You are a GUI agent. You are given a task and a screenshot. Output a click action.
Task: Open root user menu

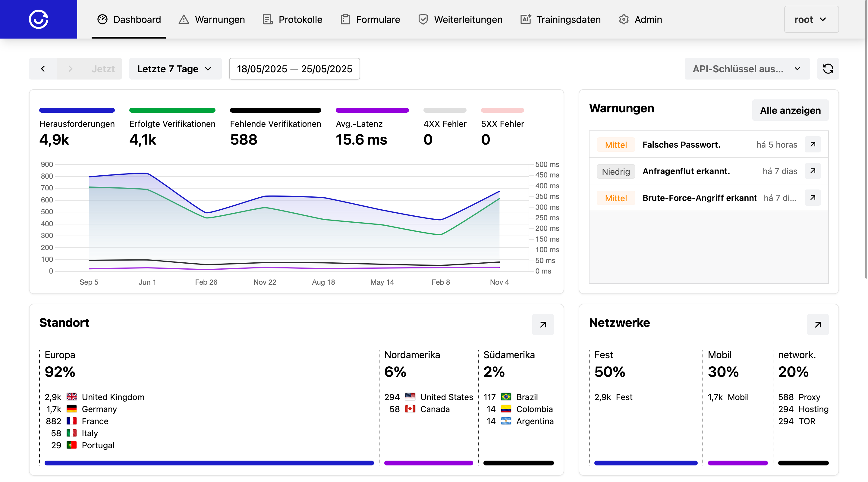[x=811, y=19]
